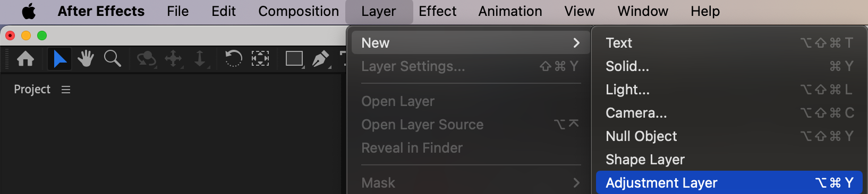The height and width of the screenshot is (194, 868).
Task: Select the Pan camera tool
Action: coord(174,59)
